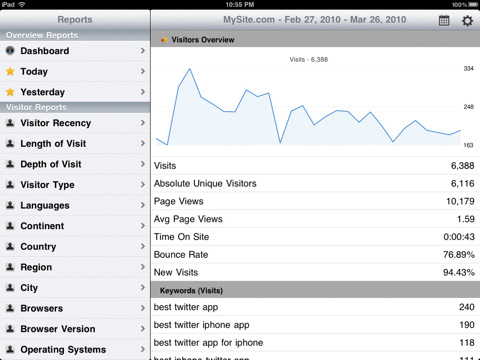
Task: Click the person icon for Browser Version
Action: click(10, 329)
